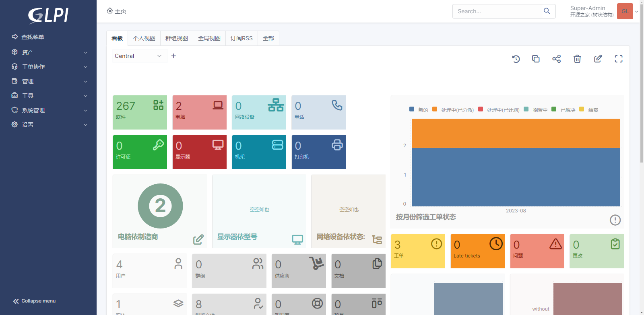Open the 更改 changes card
The image size is (644, 315).
point(597,251)
